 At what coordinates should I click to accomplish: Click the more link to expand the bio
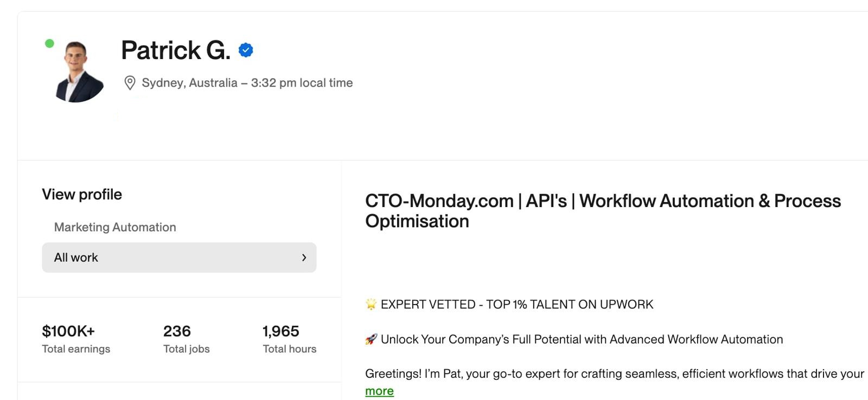pyautogui.click(x=379, y=390)
